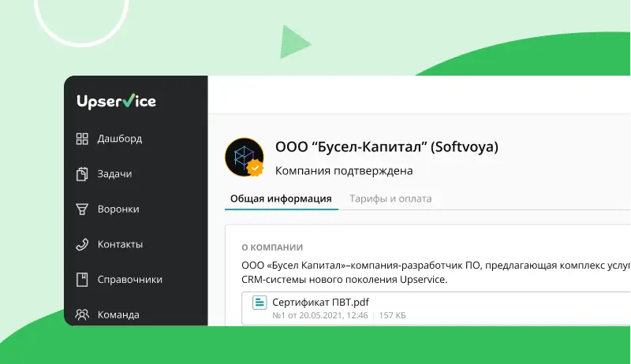The width and height of the screenshot is (631, 364).
Task: Click description line starting ООО «Бусел Капитал»
Action: pos(436,266)
